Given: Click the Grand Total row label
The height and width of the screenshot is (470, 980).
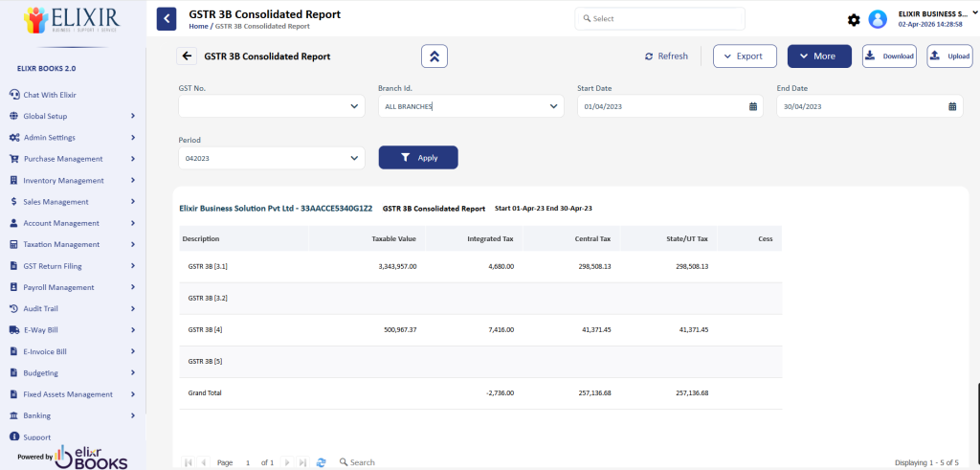Looking at the screenshot, I should [x=205, y=393].
